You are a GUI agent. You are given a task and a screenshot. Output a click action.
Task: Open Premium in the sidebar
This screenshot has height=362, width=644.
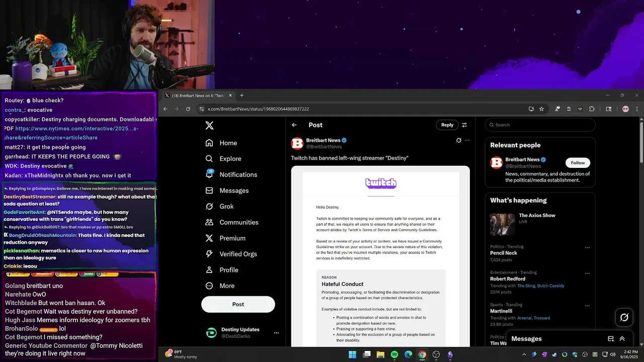(225, 238)
